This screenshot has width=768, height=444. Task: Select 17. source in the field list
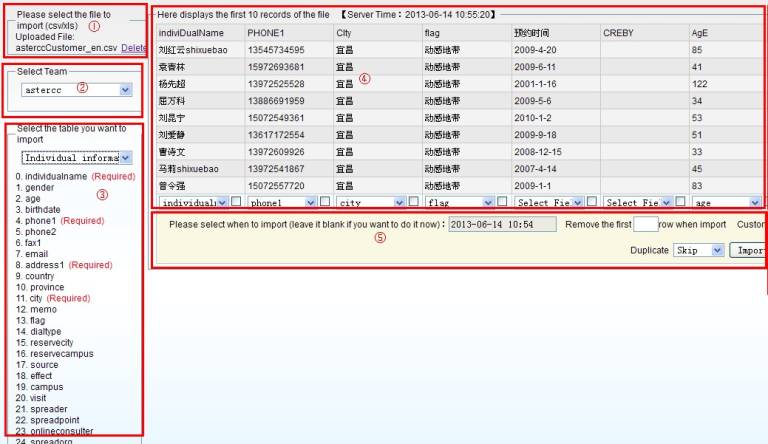[x=37, y=365]
